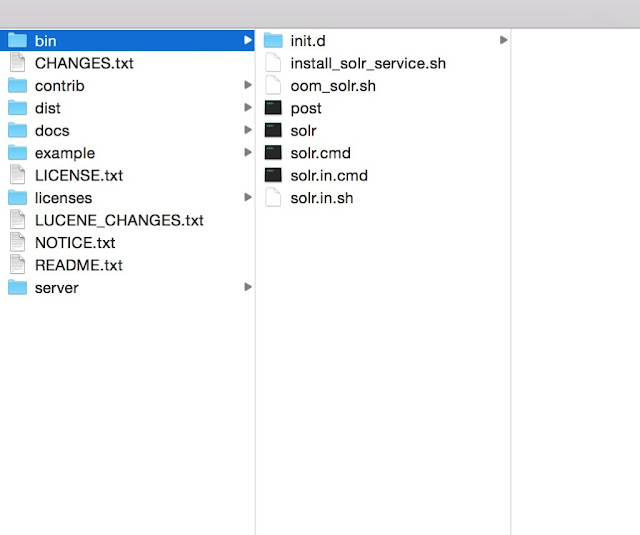Viewport: 640px width, 535px height.
Task: Select the 'example' folder name
Action: tap(65, 153)
